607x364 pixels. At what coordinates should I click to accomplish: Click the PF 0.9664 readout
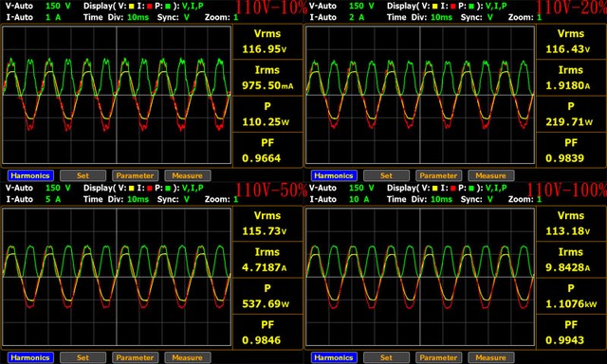pyautogui.click(x=262, y=158)
